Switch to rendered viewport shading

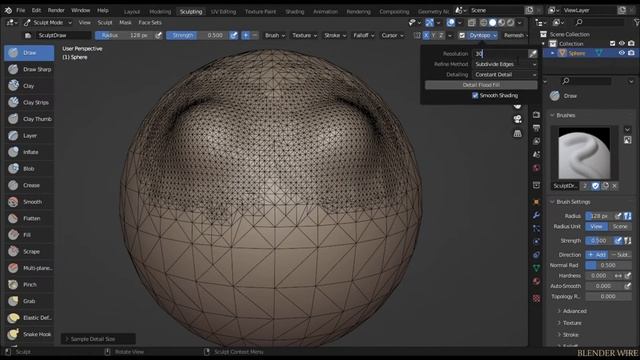tap(511, 23)
